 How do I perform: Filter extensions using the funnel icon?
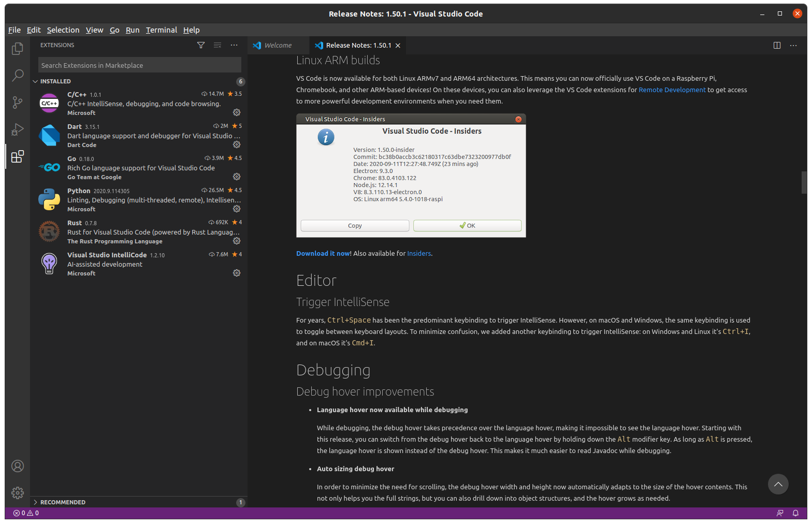tap(201, 45)
